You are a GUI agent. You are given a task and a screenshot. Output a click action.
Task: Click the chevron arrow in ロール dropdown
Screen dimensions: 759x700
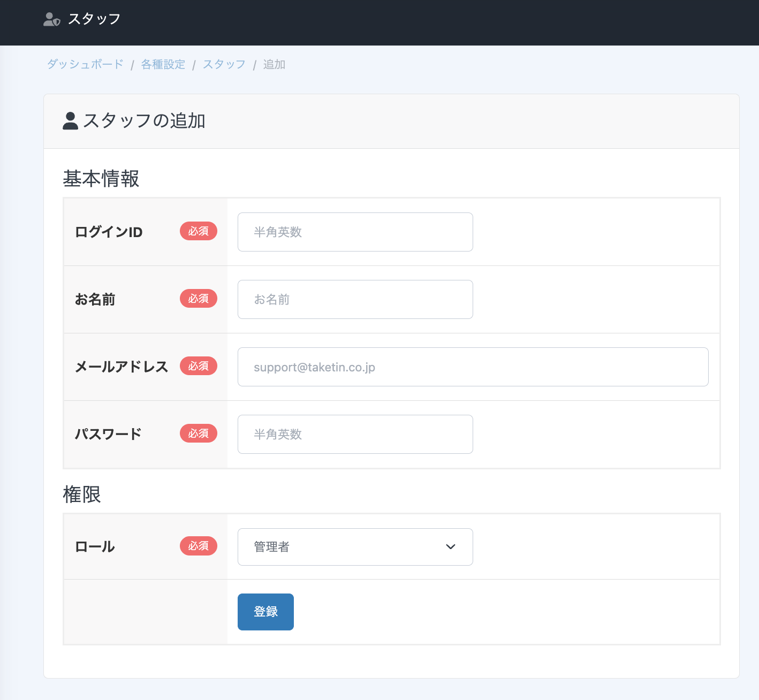tap(451, 547)
